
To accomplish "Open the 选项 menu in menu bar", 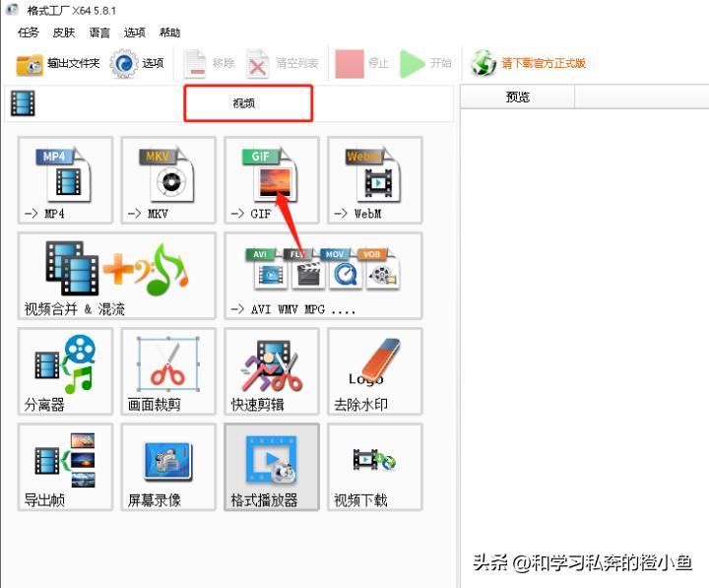I will [x=135, y=33].
